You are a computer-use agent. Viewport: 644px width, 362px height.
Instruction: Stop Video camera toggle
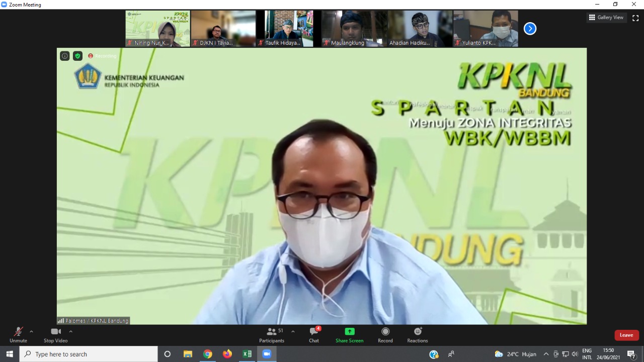click(x=55, y=335)
